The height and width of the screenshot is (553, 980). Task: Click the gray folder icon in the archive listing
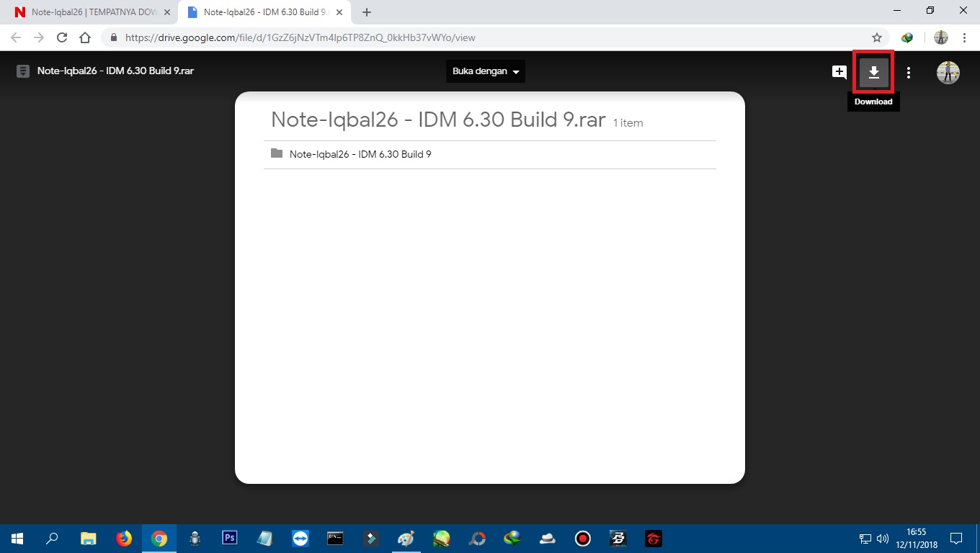(x=277, y=153)
